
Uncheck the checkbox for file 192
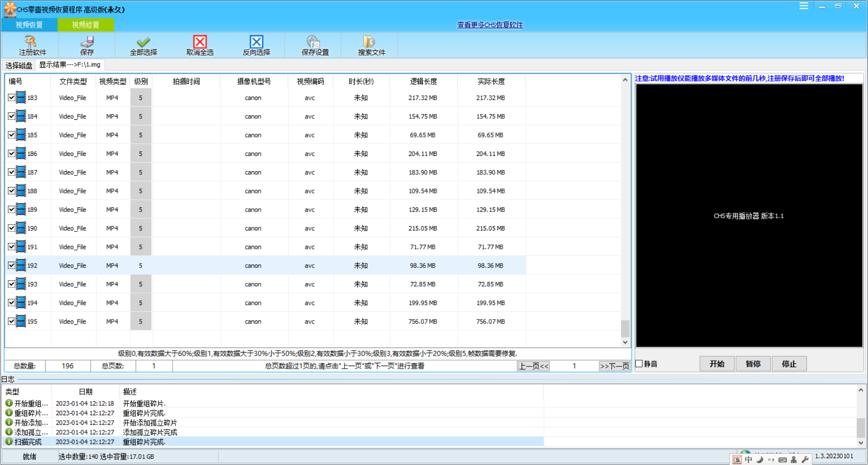pyautogui.click(x=11, y=265)
